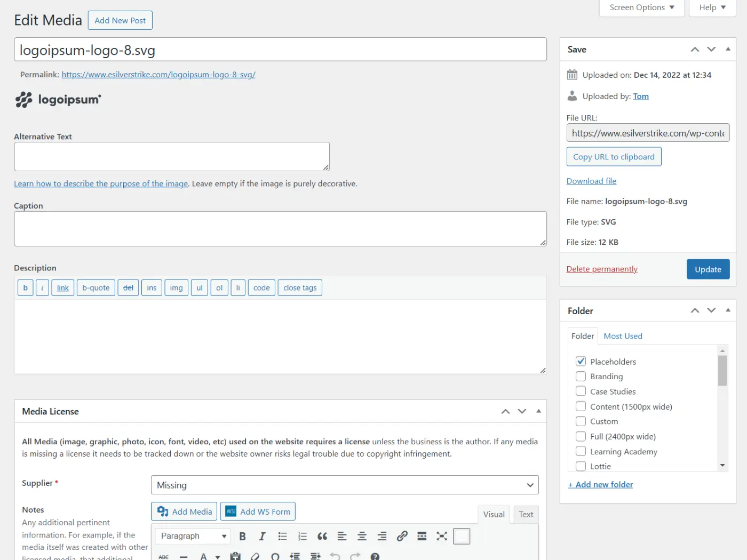
Task: Select the Folder tab in Folder panel
Action: [583, 336]
